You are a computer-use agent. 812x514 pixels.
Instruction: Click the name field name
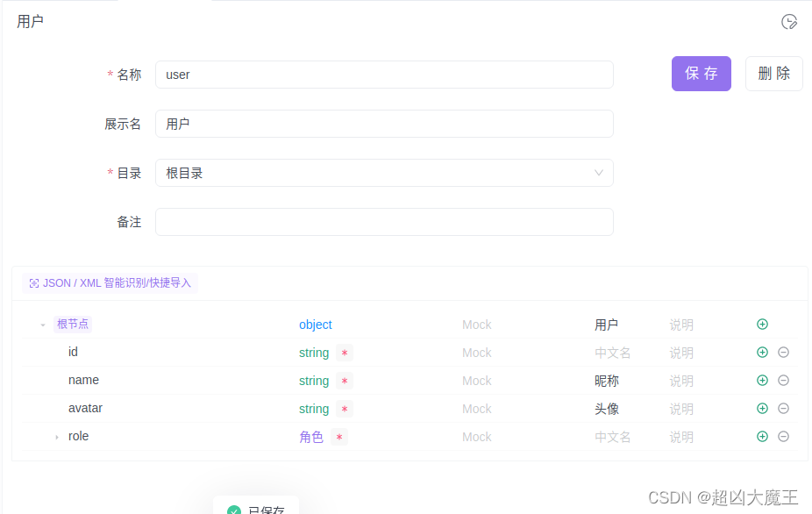click(x=83, y=380)
